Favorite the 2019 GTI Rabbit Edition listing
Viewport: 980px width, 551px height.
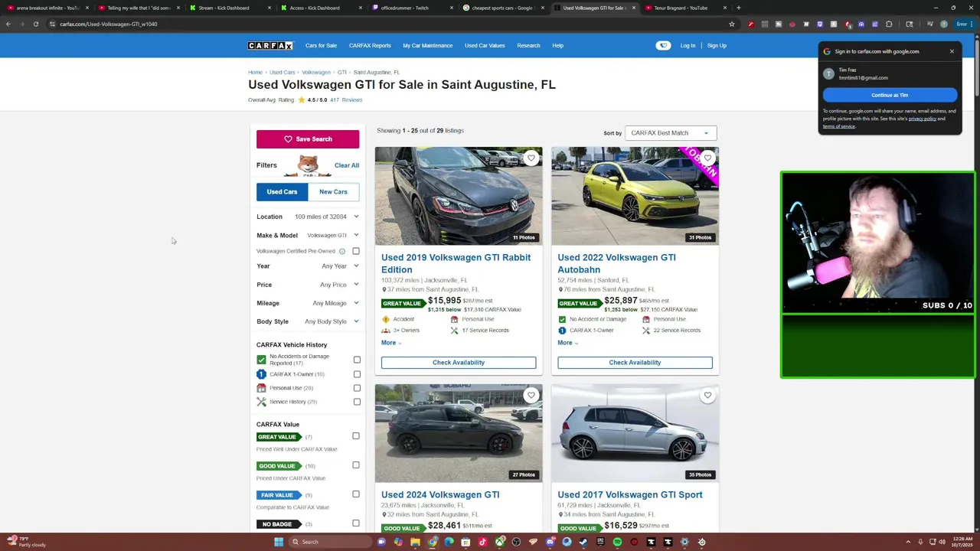(531, 158)
